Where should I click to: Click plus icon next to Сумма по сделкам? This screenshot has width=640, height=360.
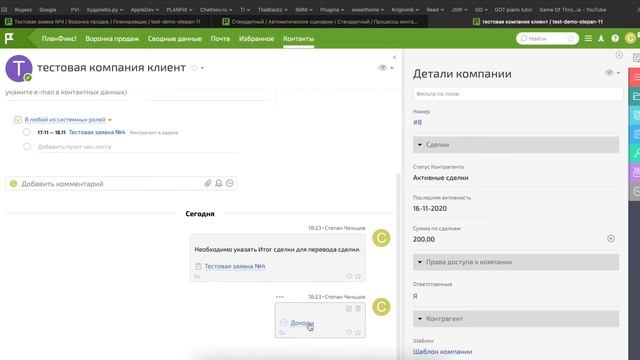[x=611, y=238]
